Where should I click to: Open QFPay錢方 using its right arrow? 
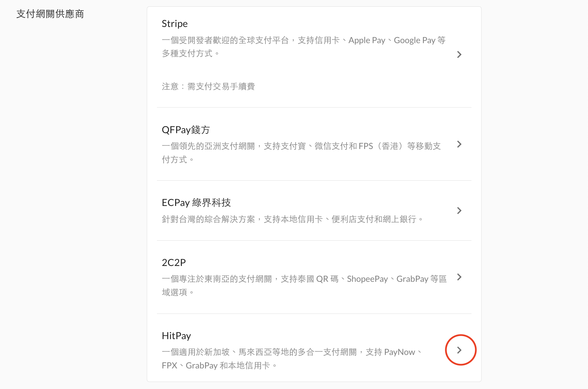(x=459, y=144)
